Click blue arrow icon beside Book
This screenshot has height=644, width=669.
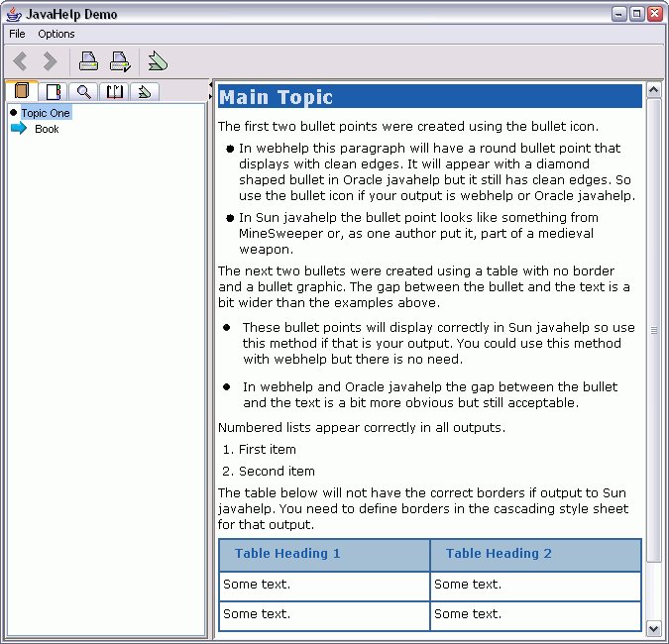[19, 128]
